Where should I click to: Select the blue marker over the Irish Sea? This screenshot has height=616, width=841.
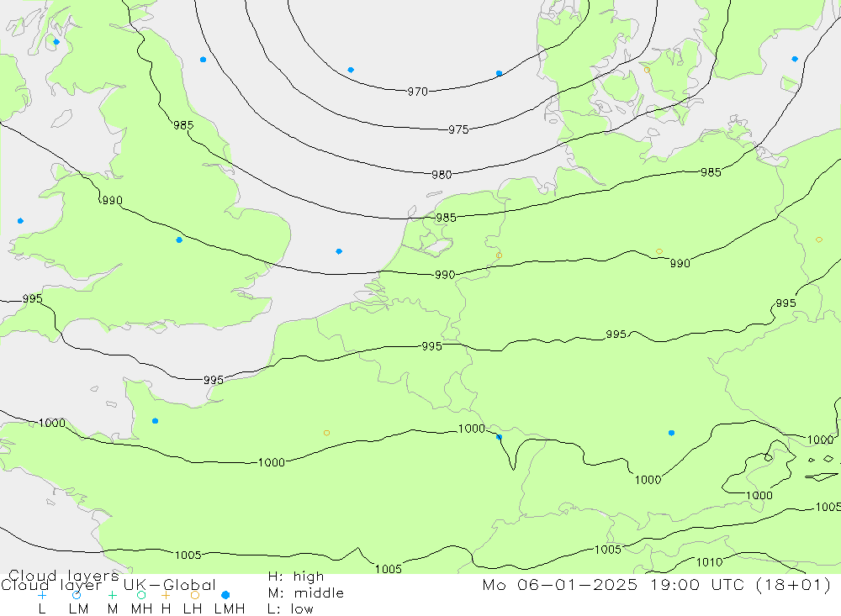click(20, 221)
